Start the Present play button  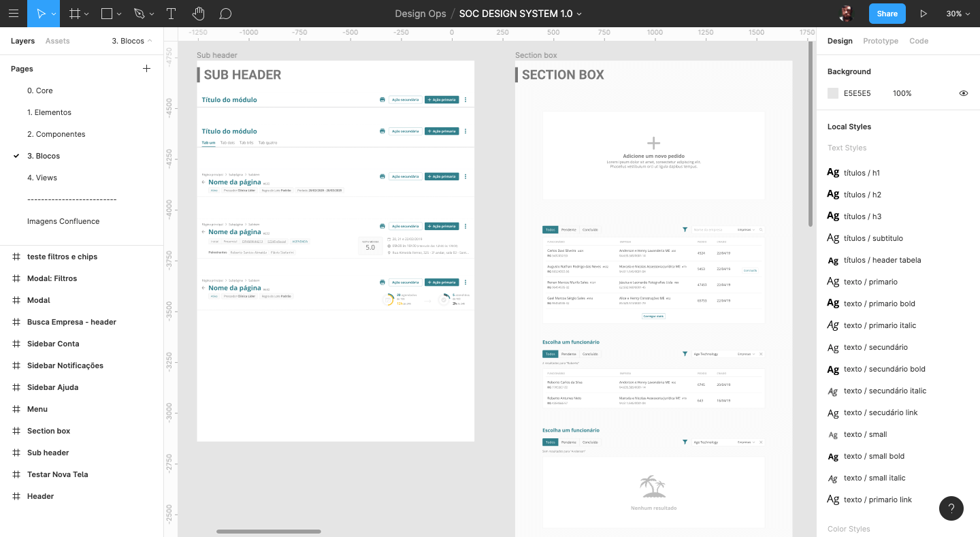tap(924, 14)
